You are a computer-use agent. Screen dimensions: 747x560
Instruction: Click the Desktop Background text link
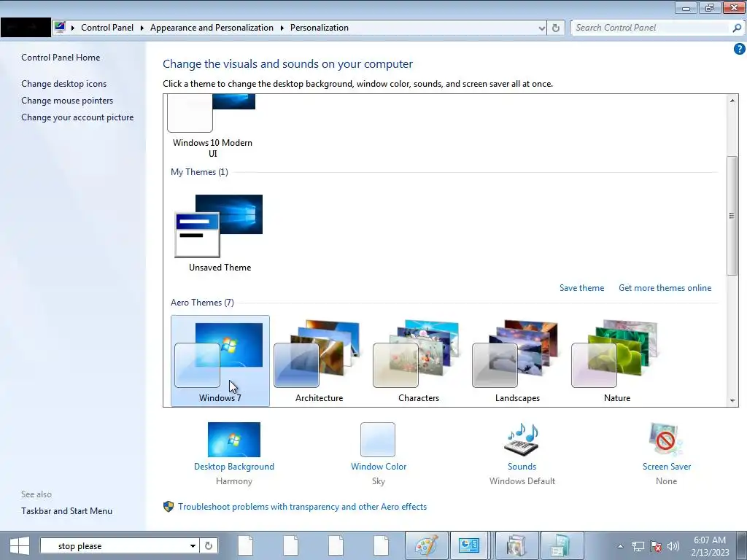[x=234, y=467]
